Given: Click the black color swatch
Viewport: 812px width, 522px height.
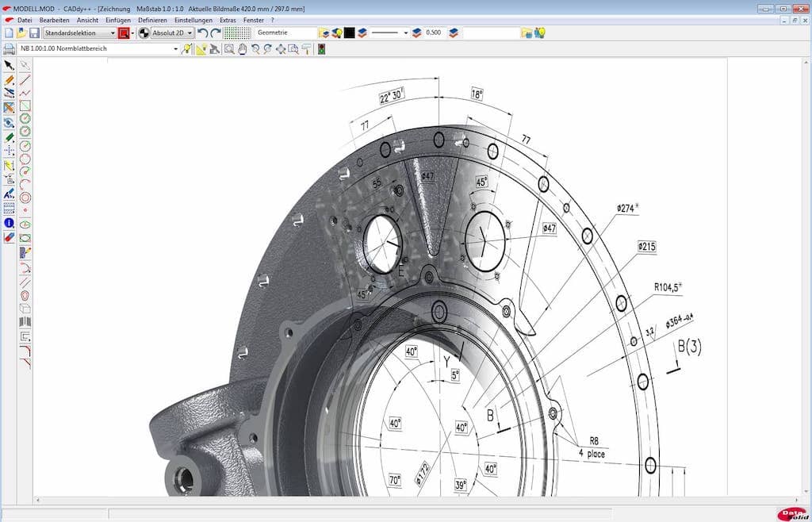Looking at the screenshot, I should 349,33.
